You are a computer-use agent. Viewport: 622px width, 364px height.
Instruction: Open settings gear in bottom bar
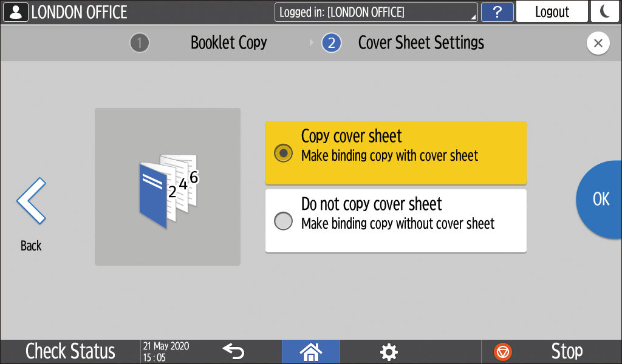click(389, 351)
